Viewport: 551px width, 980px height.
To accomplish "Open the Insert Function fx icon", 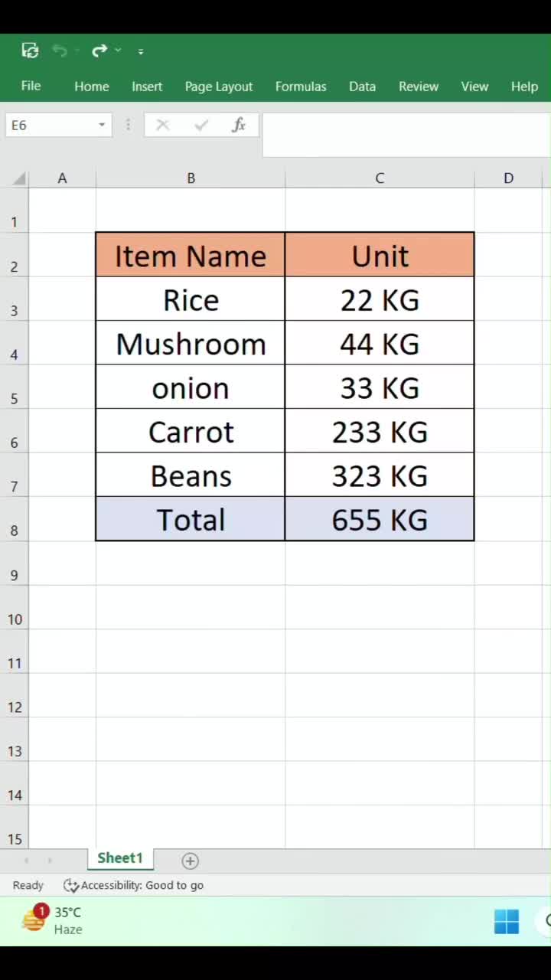I will pyautogui.click(x=239, y=125).
